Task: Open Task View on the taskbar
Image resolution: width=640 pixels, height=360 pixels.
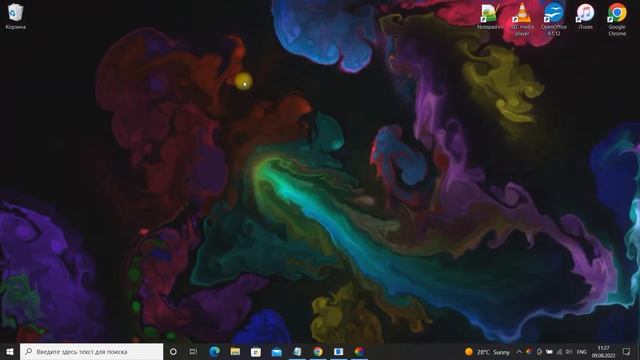Action: point(193,351)
